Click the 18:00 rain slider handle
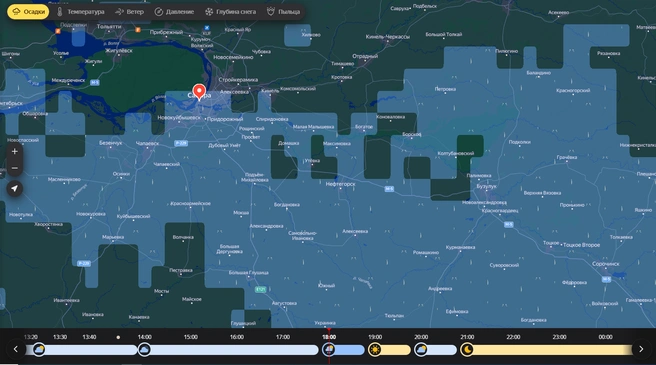Image resolution: width=656 pixels, height=365 pixels. coord(328,349)
